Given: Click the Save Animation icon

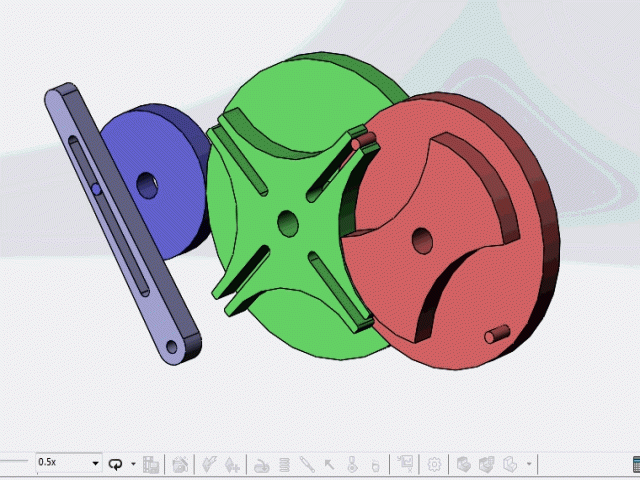Looking at the screenshot, I should point(151,464).
